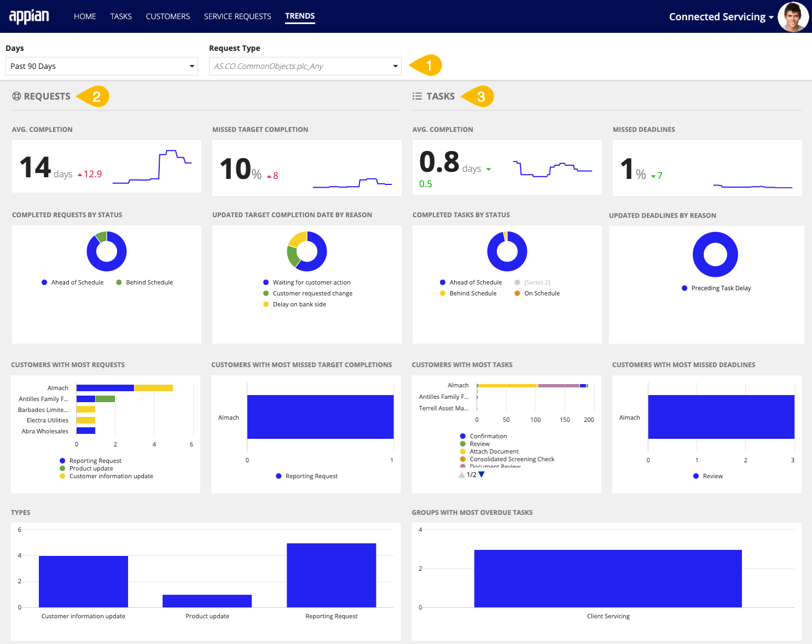812x644 pixels.
Task: Toggle Consolidated Screening Check legend item
Action: click(507, 459)
